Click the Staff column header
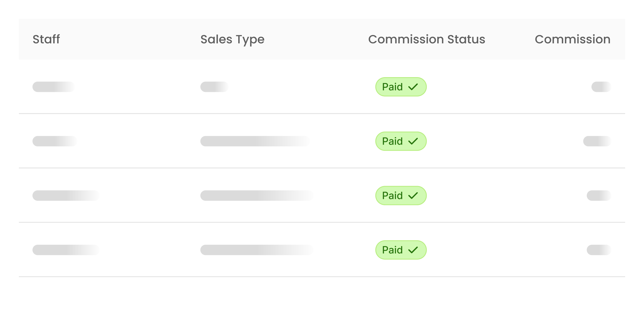644x318 pixels. [46, 39]
